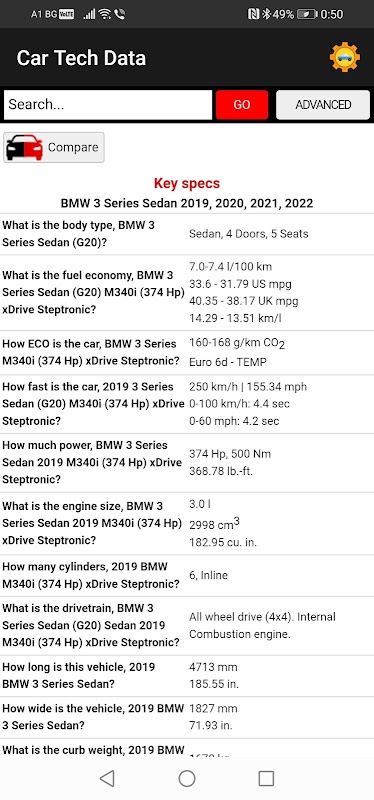Viewport: 374px width, 800px height.
Task: Tap the Key specs heading
Action: tap(187, 183)
